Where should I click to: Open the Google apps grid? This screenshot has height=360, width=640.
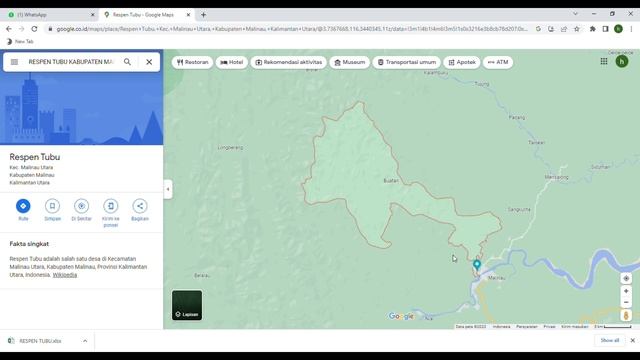click(x=604, y=61)
